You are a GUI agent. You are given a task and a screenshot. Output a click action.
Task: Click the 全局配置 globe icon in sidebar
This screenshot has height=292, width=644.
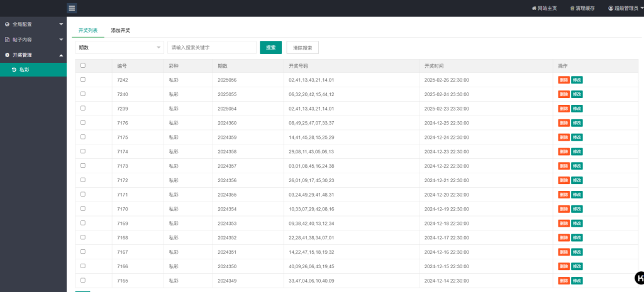tap(7, 24)
